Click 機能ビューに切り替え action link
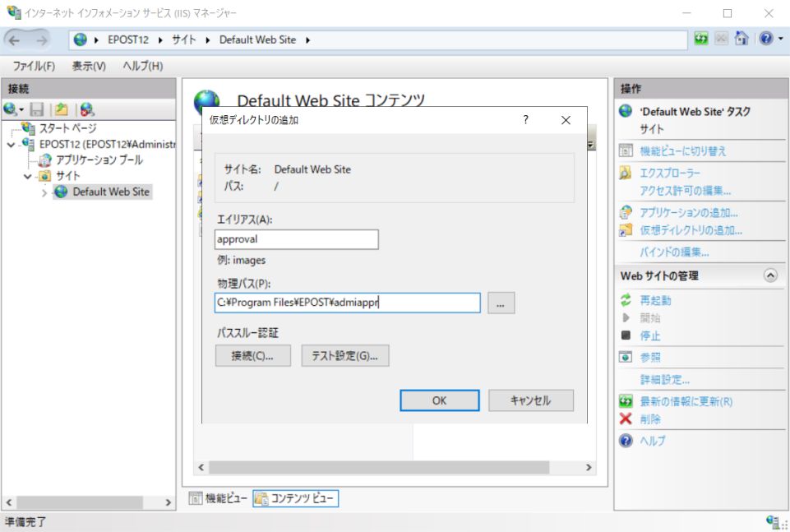The height and width of the screenshot is (532, 790). (682, 150)
